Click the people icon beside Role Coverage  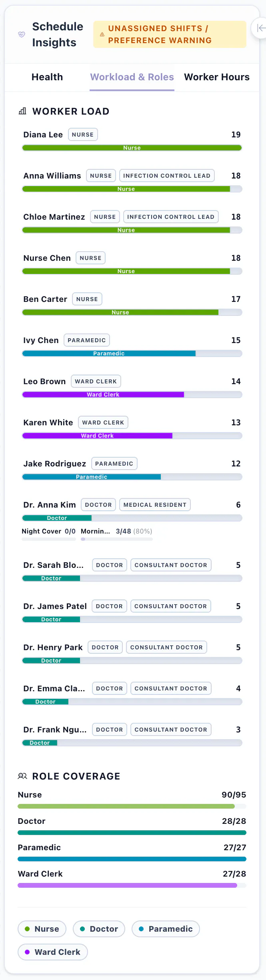coord(22,776)
